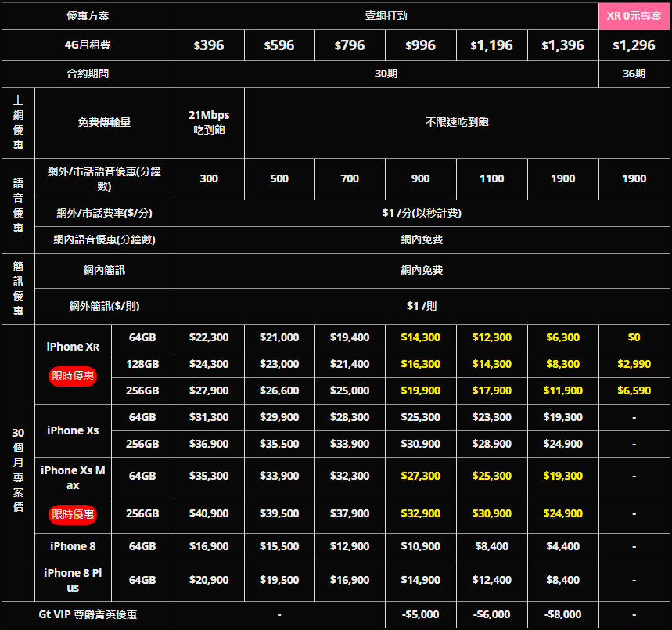Select the $596 monthly fee cell
Screen dimensions: 672x630
coord(279,45)
